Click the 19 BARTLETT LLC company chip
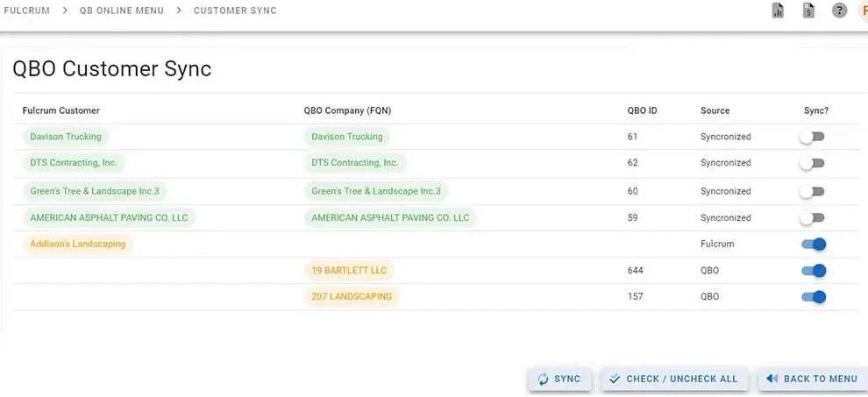 (349, 271)
